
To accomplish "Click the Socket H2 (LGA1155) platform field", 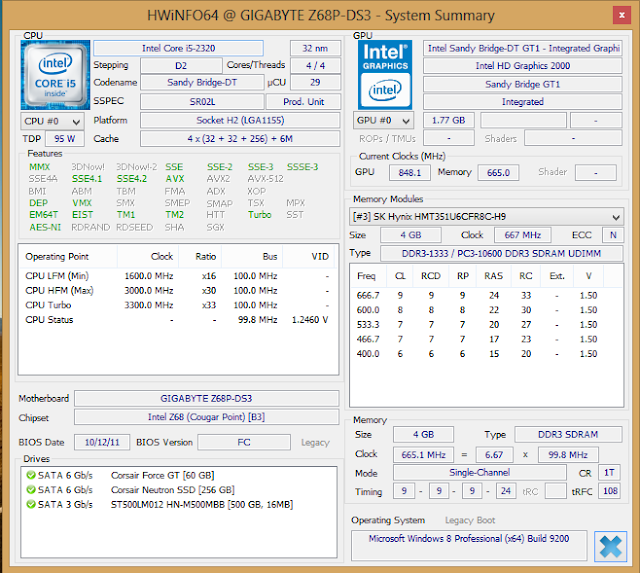I will click(x=240, y=120).
